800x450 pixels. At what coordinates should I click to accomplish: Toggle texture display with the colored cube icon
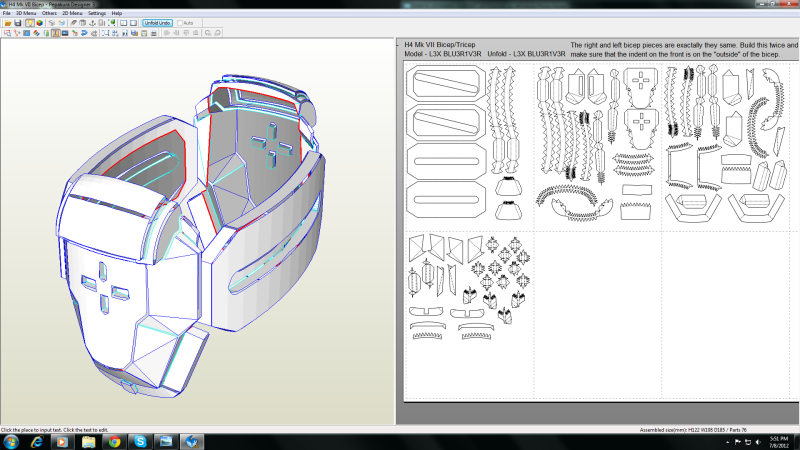coord(39,23)
